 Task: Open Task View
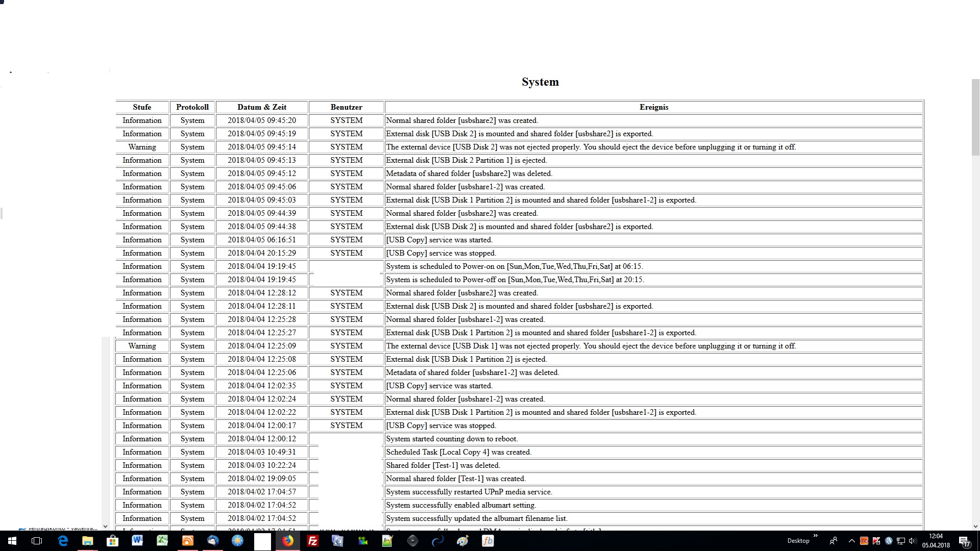click(x=37, y=541)
